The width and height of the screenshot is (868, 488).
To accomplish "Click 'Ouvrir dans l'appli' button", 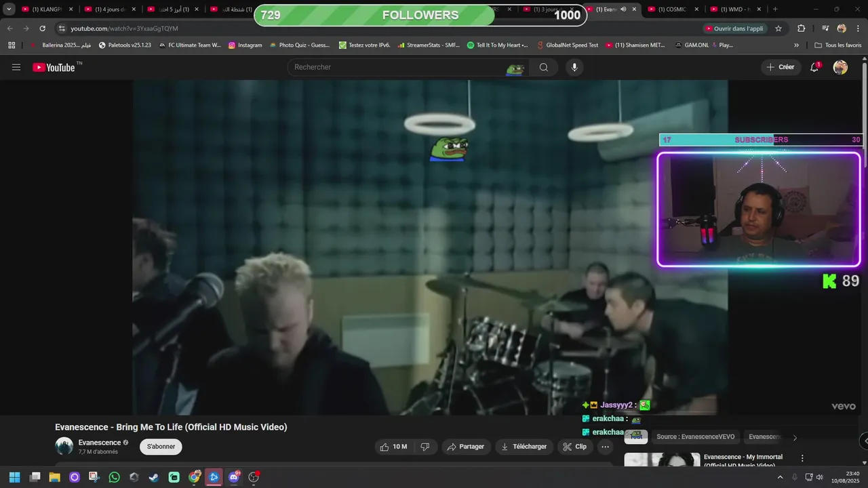I will (734, 28).
